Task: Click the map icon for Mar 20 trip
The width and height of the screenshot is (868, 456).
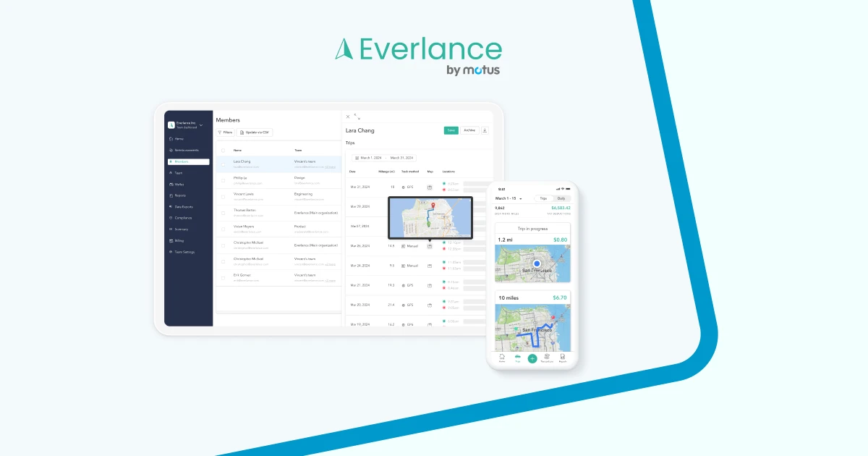Action: 430,305
